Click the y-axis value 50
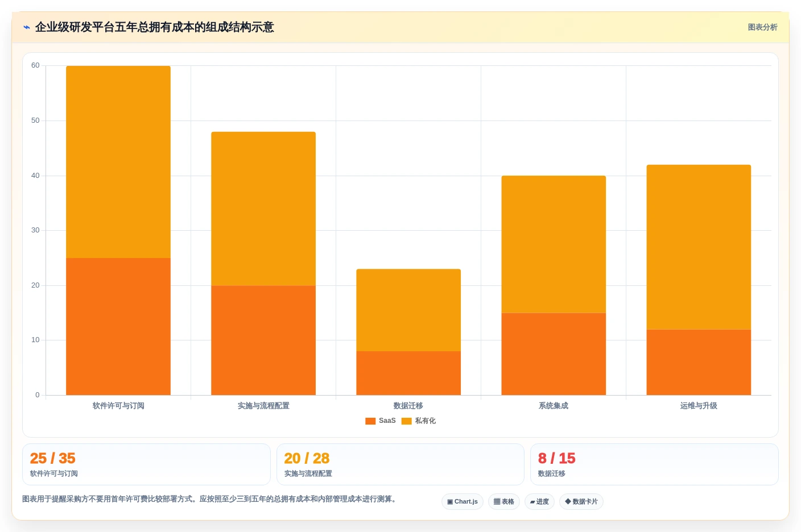The image size is (801, 532). (35, 120)
